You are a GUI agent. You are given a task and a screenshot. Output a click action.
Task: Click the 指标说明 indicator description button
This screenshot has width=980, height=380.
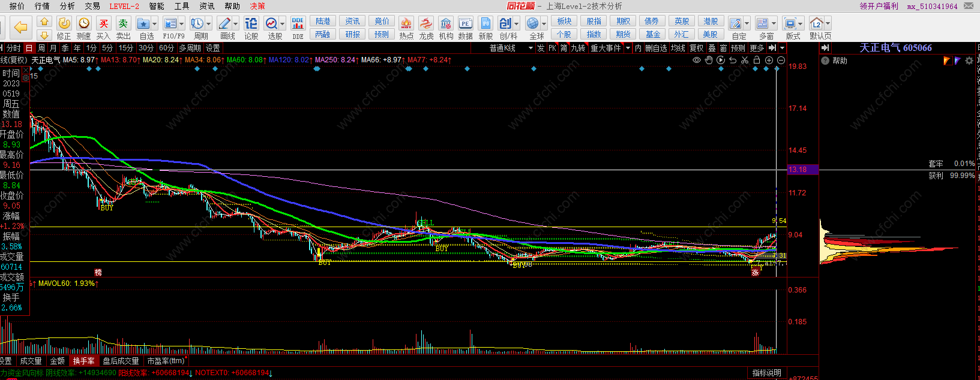pyautogui.click(x=767, y=373)
